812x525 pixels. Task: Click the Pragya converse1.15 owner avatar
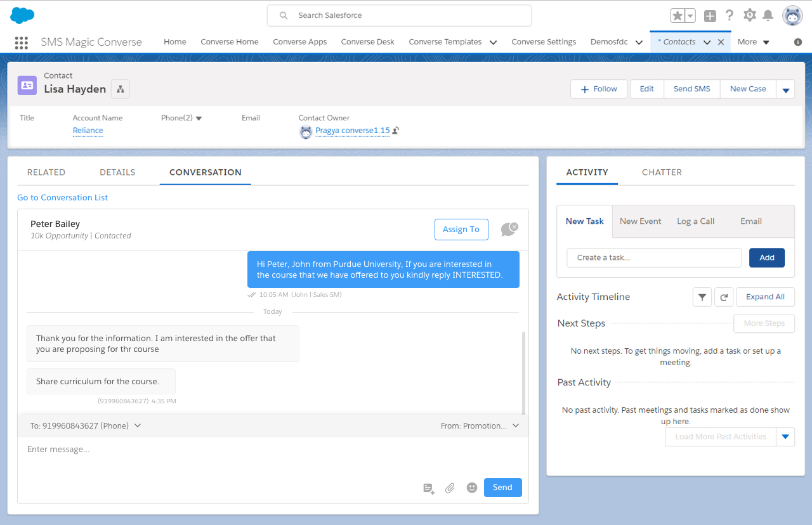[x=306, y=132]
